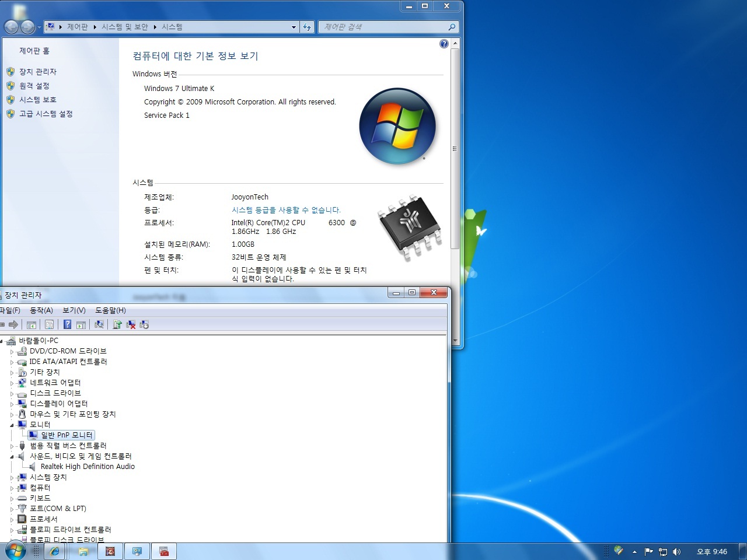This screenshot has height=560, width=747.
Task: Expand the 키보드 node
Action: point(12,499)
